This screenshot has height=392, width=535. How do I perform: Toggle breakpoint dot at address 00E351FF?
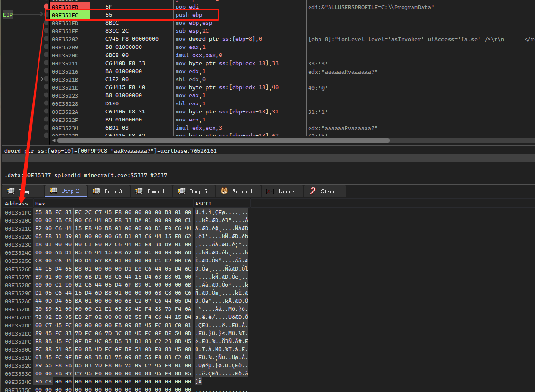47,31
